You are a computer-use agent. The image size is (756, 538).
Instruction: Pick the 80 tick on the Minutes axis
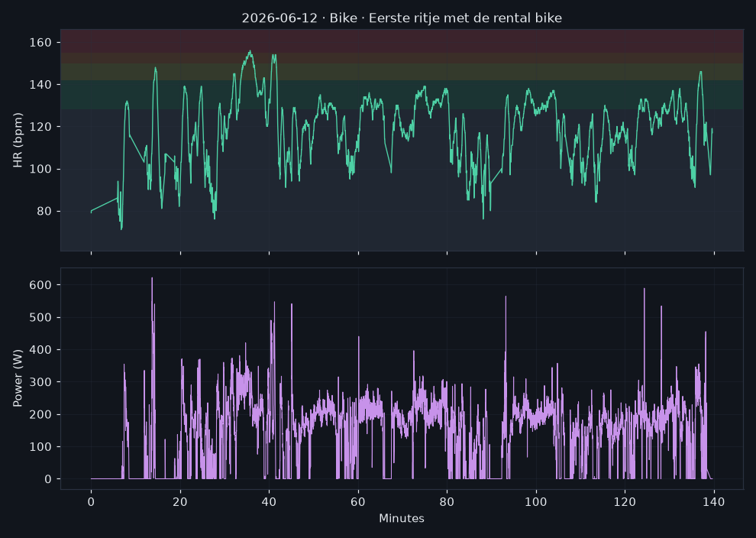coord(447,502)
